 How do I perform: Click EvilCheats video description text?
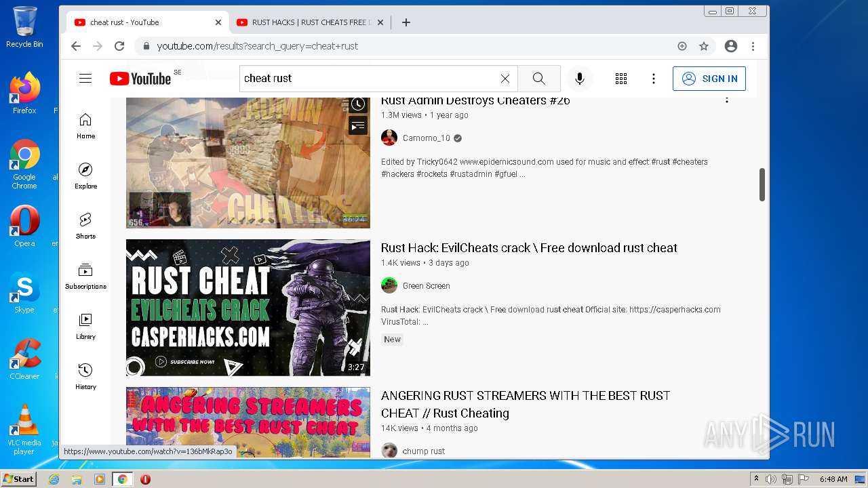pos(551,316)
